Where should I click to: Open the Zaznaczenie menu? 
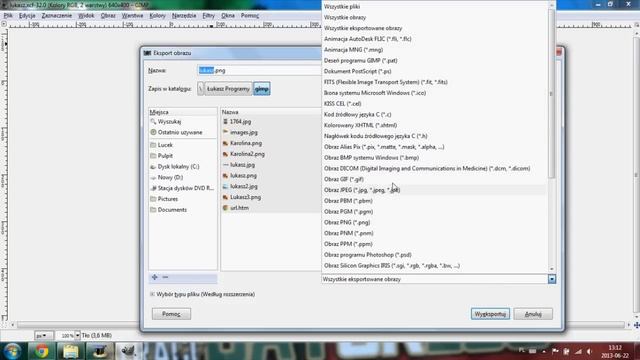tap(57, 16)
